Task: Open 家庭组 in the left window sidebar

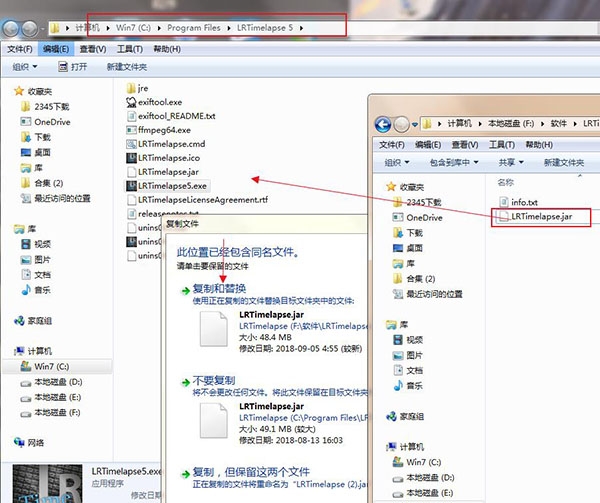Action: [33, 321]
